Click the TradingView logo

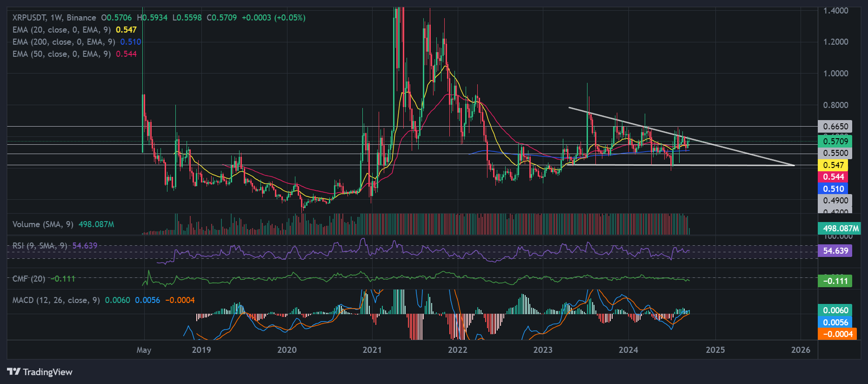pyautogui.click(x=40, y=372)
